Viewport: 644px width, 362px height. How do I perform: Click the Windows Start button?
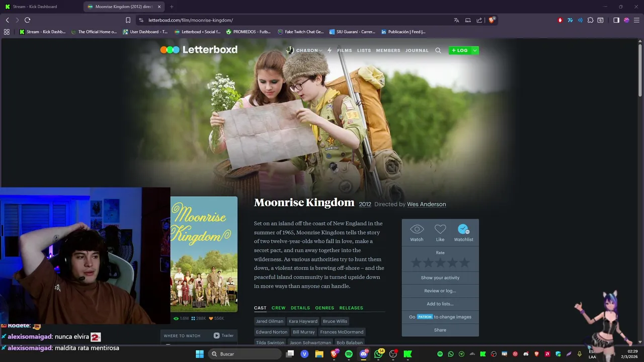200,354
